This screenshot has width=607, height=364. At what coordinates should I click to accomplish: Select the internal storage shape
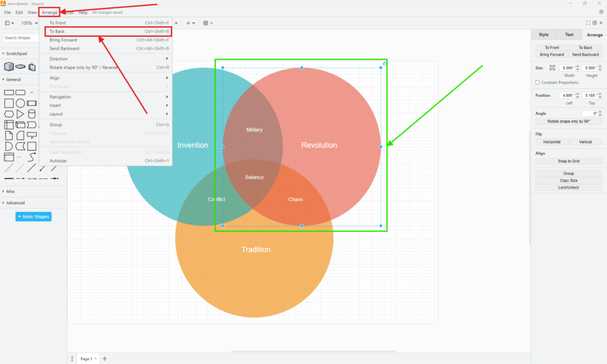[x=9, y=124]
